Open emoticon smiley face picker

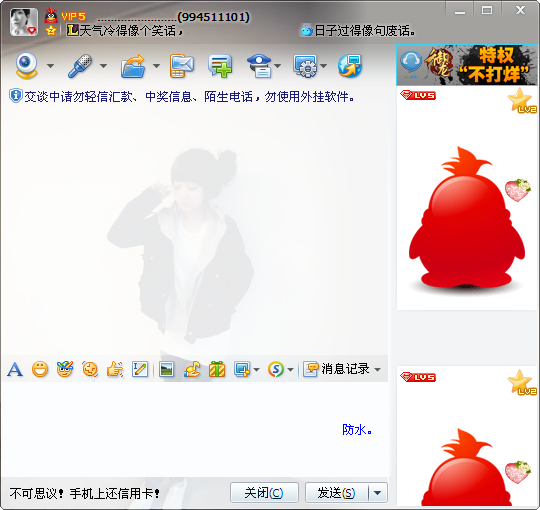40,369
